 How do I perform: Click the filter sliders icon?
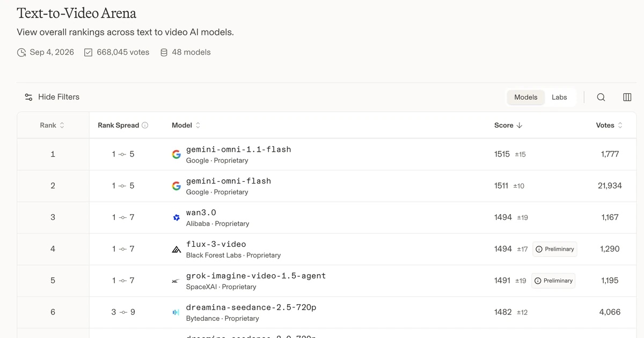(x=28, y=97)
